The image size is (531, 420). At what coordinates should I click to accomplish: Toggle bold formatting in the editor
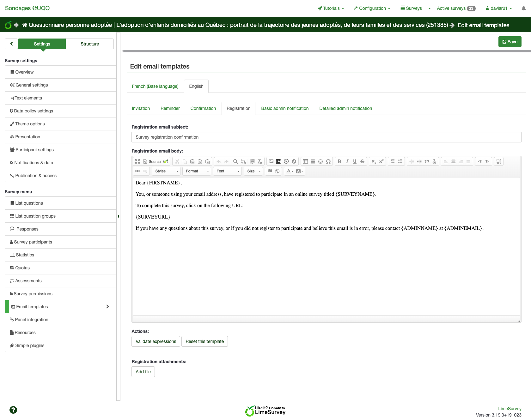[339, 161]
